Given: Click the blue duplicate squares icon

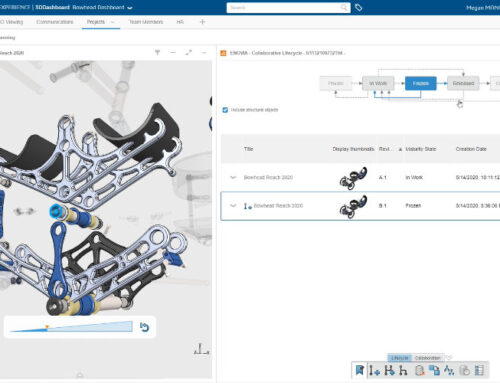Looking at the screenshot, I should pos(434,370).
